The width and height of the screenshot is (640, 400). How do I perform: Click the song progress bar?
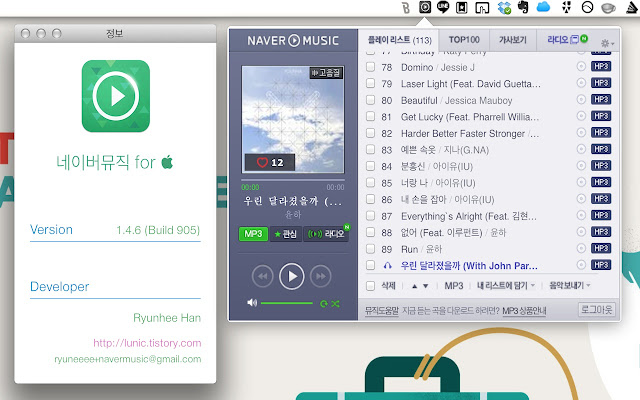(x=293, y=180)
